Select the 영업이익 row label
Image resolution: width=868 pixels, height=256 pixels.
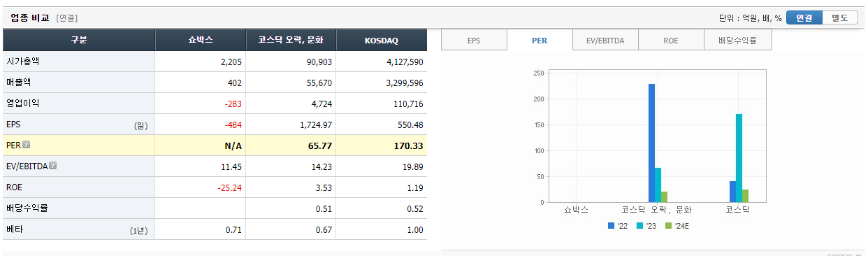23,104
